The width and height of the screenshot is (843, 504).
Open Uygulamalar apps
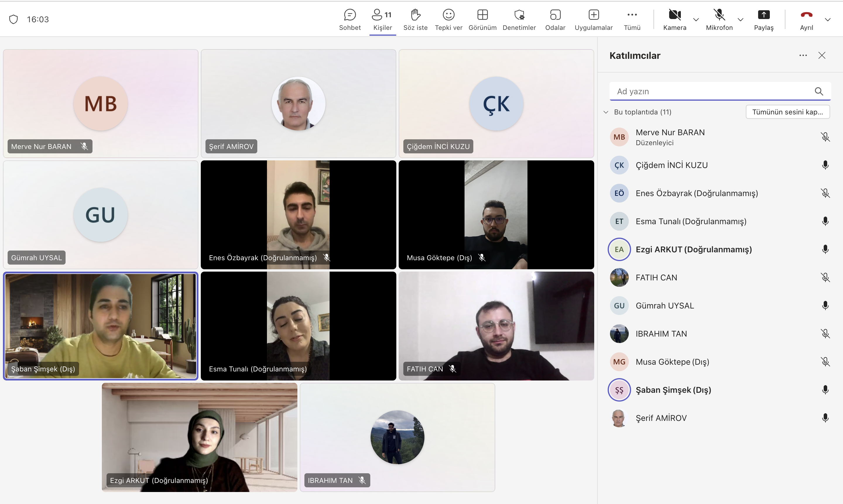click(593, 15)
